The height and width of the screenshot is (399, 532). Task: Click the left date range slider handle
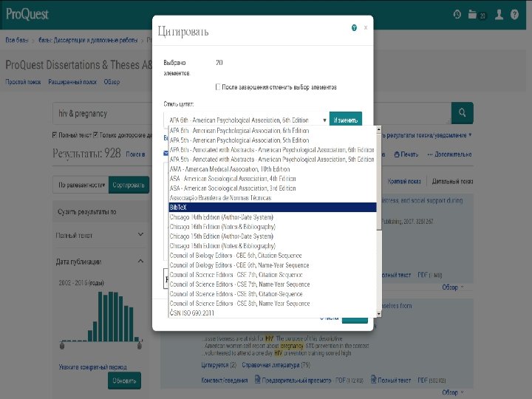pyautogui.click(x=62, y=345)
